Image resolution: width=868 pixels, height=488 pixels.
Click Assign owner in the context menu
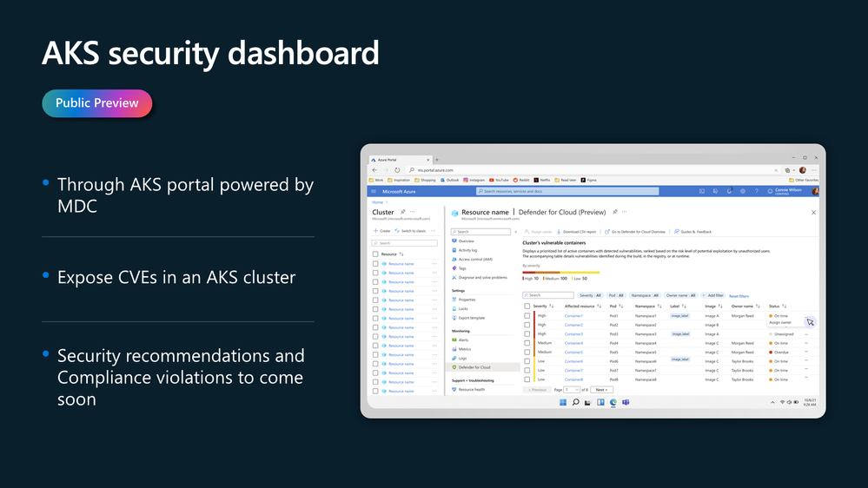[780, 322]
